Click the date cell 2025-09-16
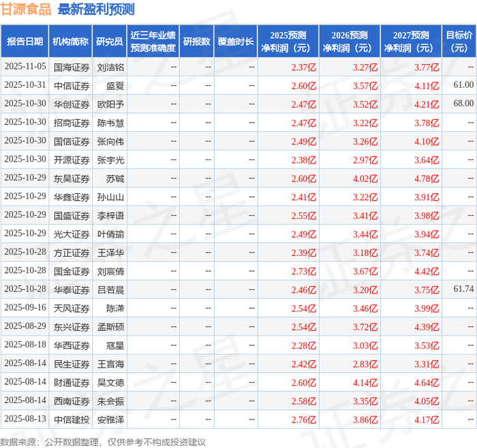The height and width of the screenshot is (448, 477). click(25, 308)
